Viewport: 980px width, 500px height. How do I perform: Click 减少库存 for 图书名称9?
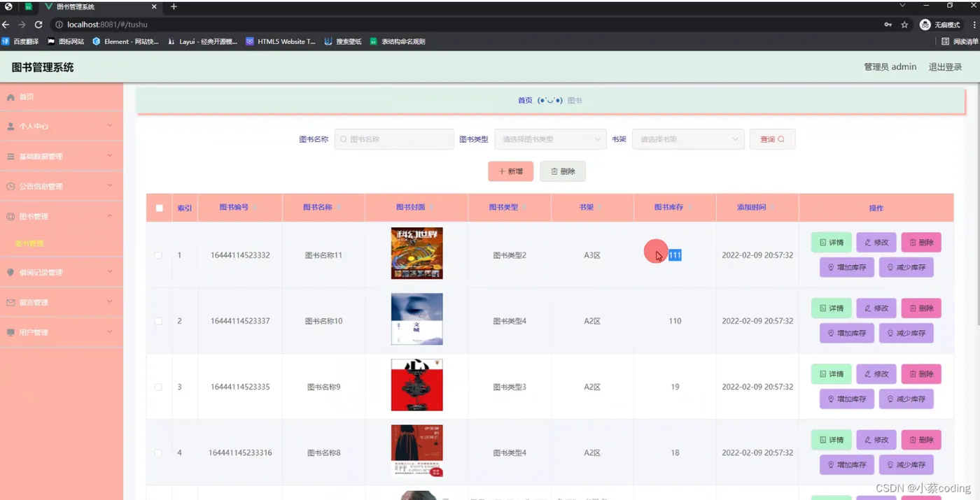click(x=906, y=399)
